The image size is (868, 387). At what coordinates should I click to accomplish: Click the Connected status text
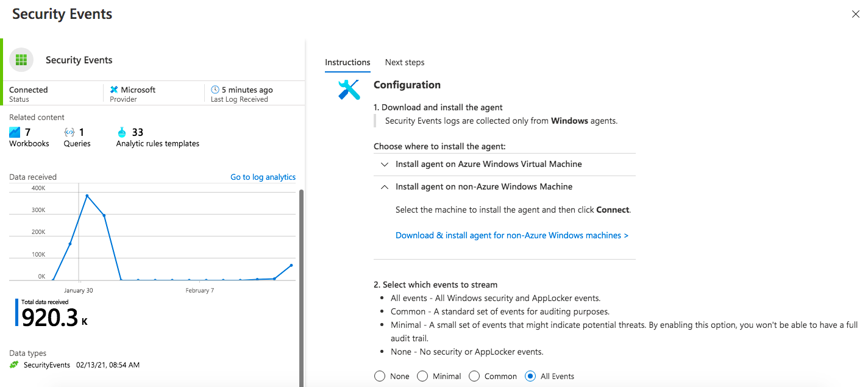29,90
